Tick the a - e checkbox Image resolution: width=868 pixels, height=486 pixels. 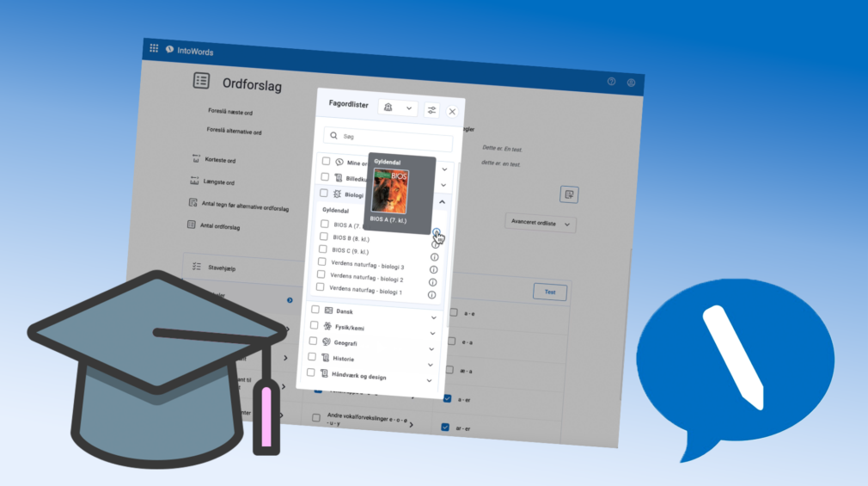click(454, 312)
